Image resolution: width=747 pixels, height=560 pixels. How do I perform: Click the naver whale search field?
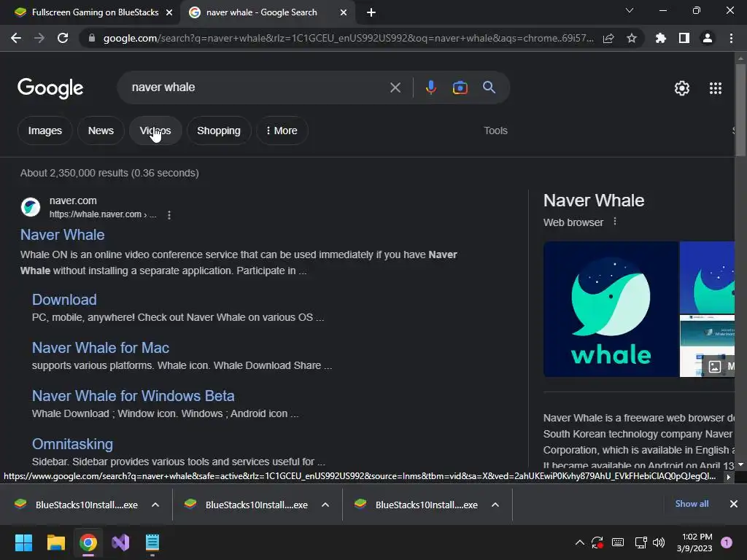coord(258,87)
